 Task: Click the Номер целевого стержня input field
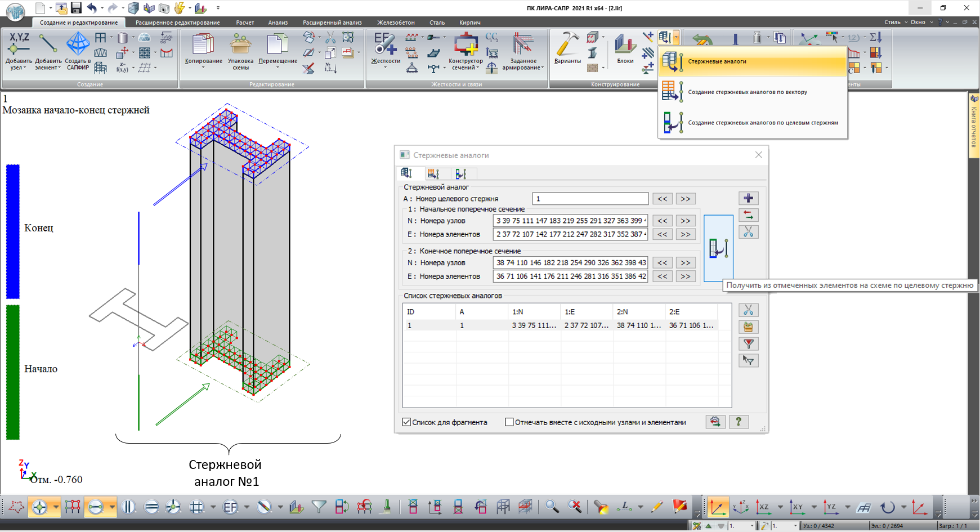tap(589, 199)
